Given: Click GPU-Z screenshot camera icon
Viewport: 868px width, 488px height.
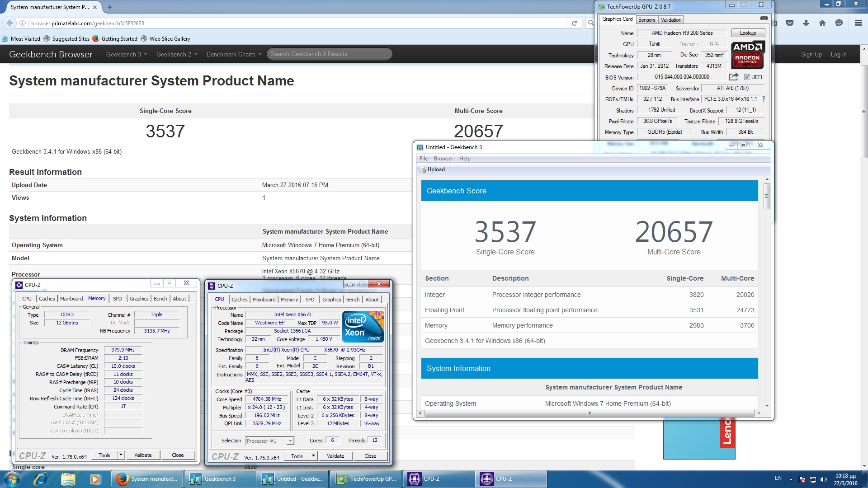Looking at the screenshot, I should 764,18.
